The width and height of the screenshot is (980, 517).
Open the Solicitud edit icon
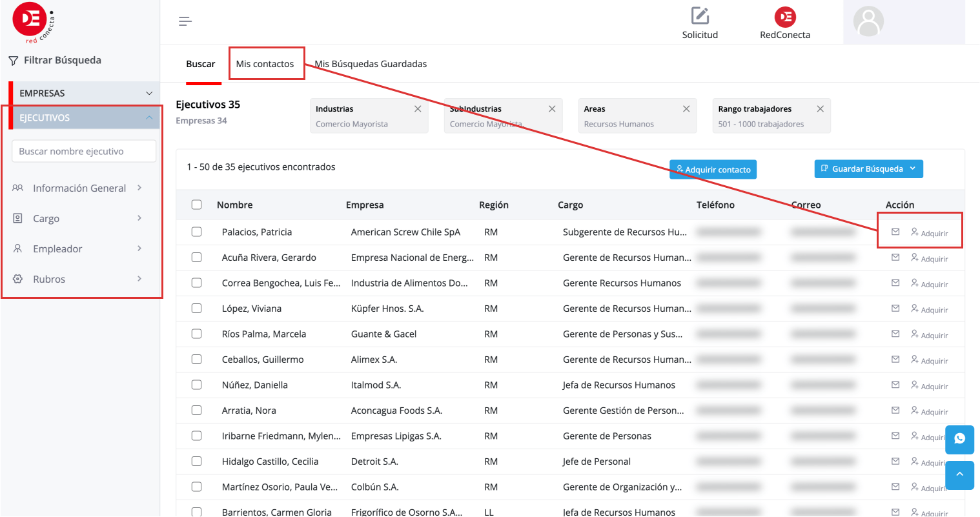pos(700,15)
